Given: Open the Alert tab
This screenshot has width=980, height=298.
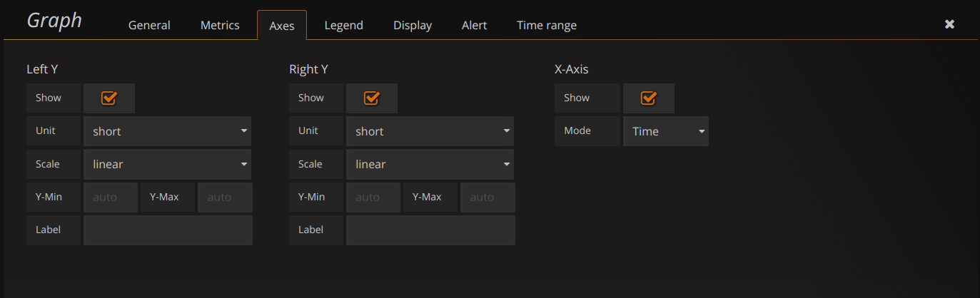Looking at the screenshot, I should (x=474, y=25).
